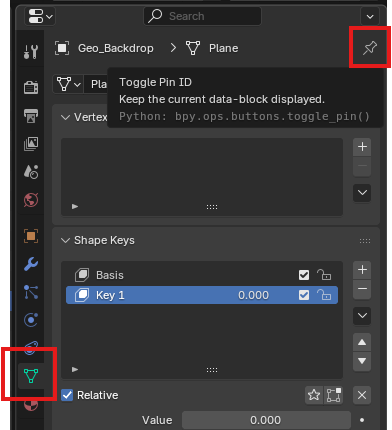Open Shape Key specials menu
The width and height of the screenshot is (392, 430).
click(x=362, y=316)
